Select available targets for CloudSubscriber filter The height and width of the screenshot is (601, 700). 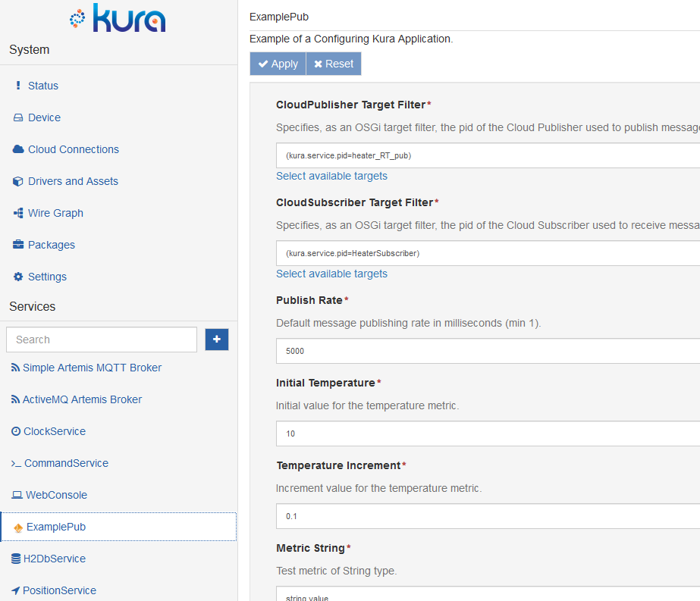tap(331, 274)
